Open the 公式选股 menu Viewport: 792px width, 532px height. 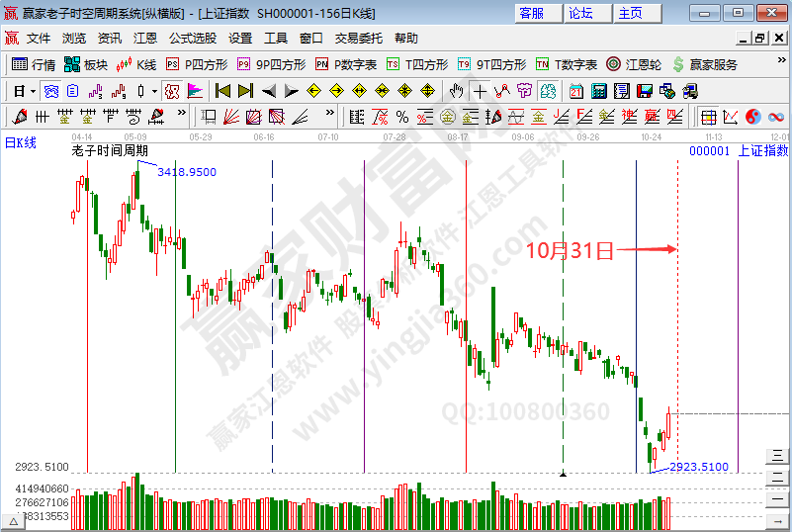click(192, 39)
